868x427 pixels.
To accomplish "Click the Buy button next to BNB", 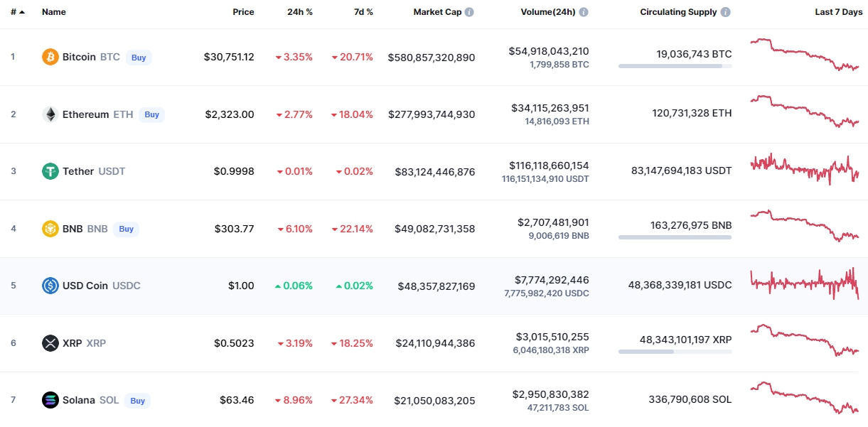I will tap(127, 229).
